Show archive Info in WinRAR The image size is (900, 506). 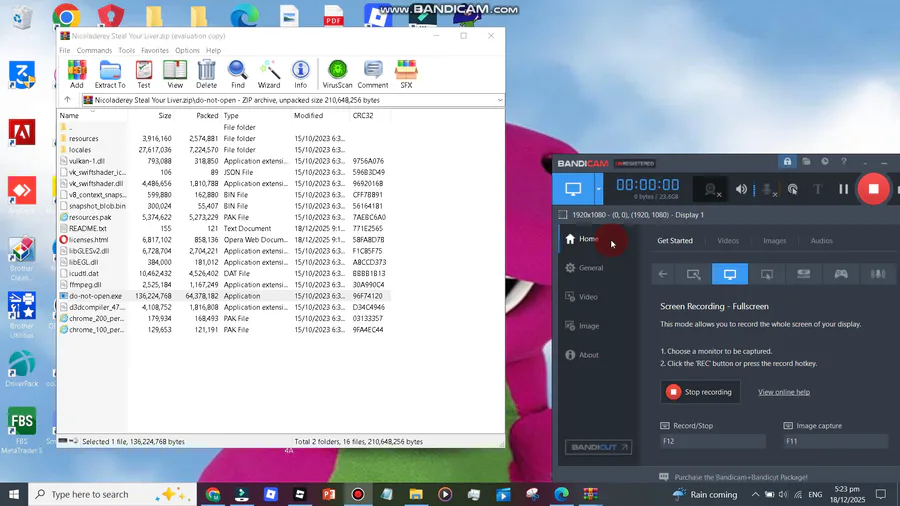(300, 74)
